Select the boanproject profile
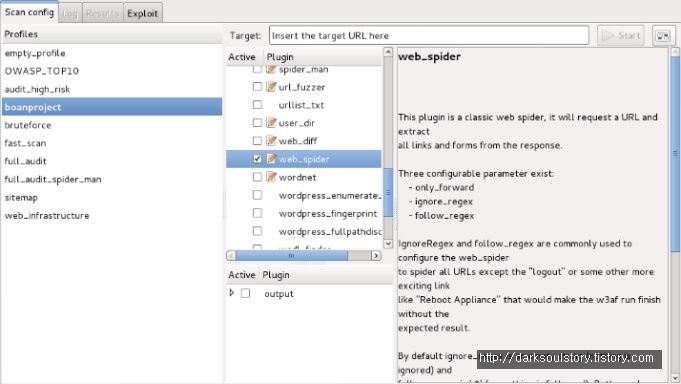The height and width of the screenshot is (384, 681). 112,107
